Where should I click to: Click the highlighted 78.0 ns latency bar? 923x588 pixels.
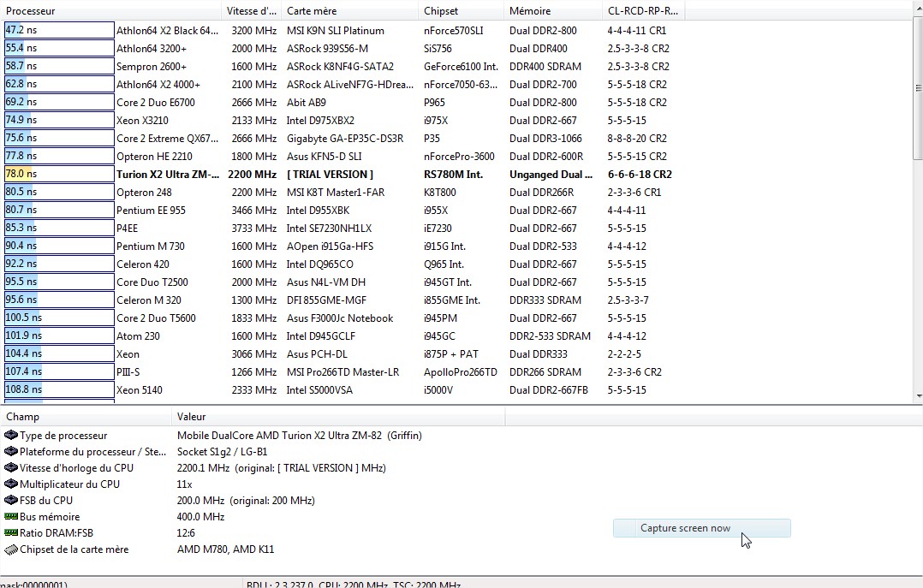[x=59, y=174]
